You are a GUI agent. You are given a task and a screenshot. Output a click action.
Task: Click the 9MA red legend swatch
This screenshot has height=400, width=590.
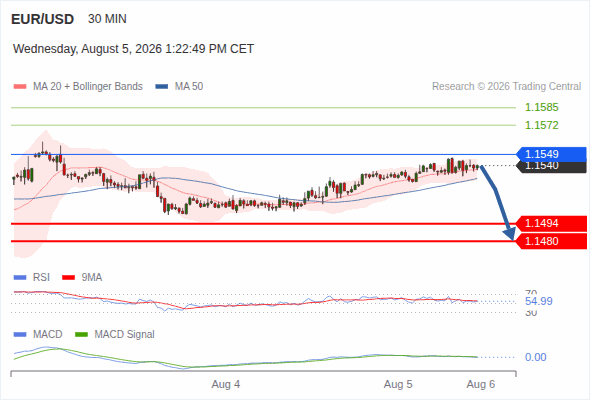68,278
